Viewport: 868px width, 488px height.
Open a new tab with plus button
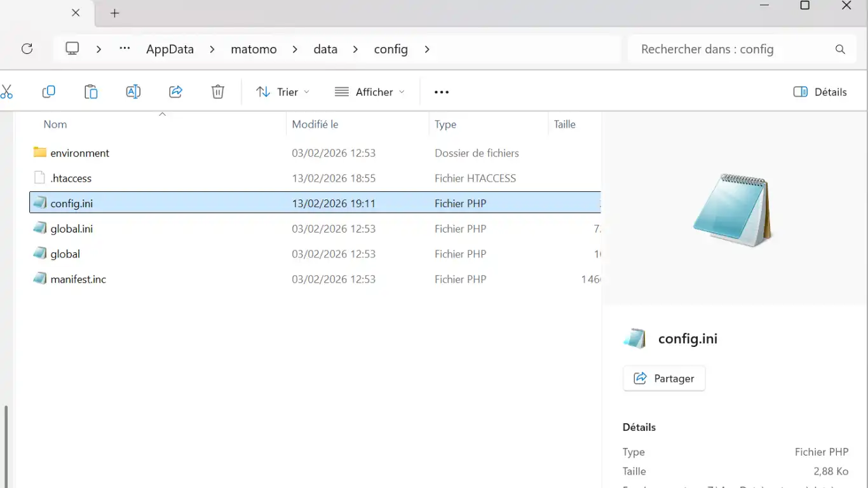(x=114, y=13)
